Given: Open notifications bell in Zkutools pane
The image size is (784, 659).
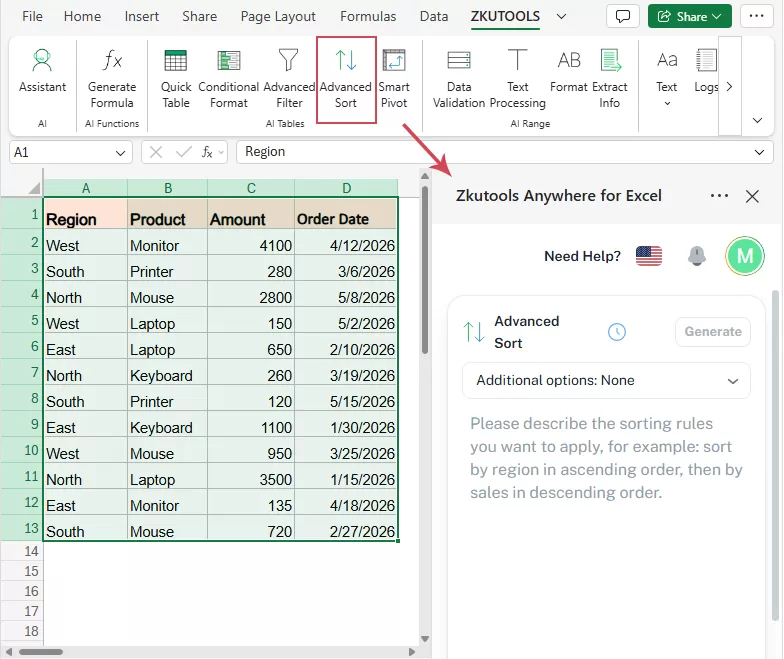Looking at the screenshot, I should click(696, 256).
